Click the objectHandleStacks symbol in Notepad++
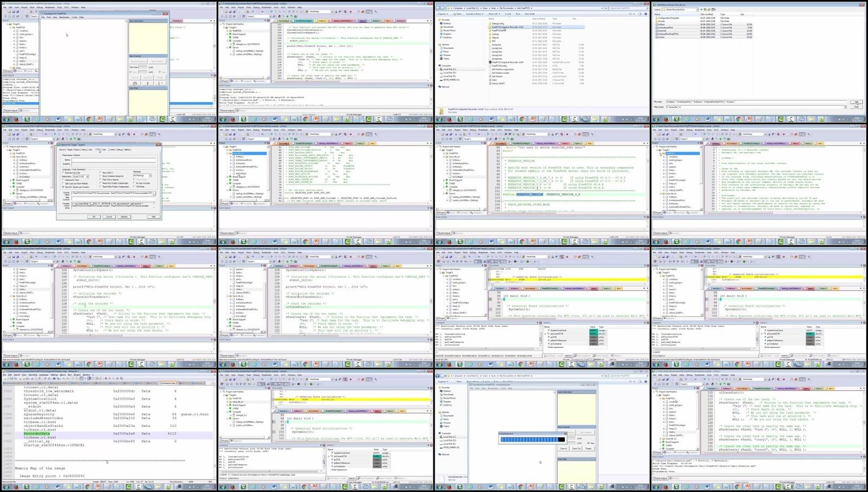The height and width of the screenshot is (492, 868). click(x=43, y=426)
